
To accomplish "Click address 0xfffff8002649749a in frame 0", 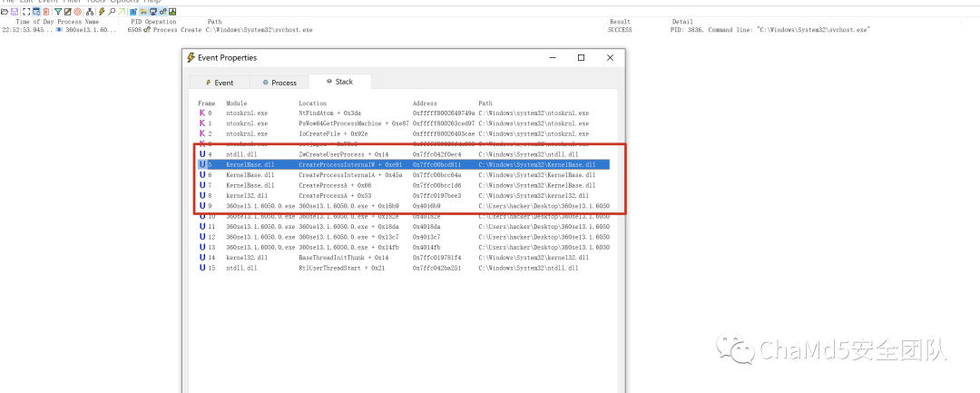I will (444, 113).
